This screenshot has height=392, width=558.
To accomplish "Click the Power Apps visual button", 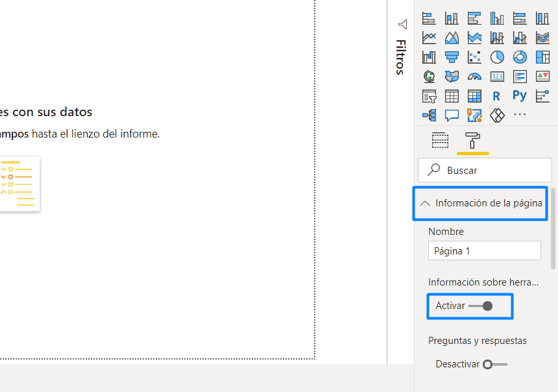I will tap(497, 115).
